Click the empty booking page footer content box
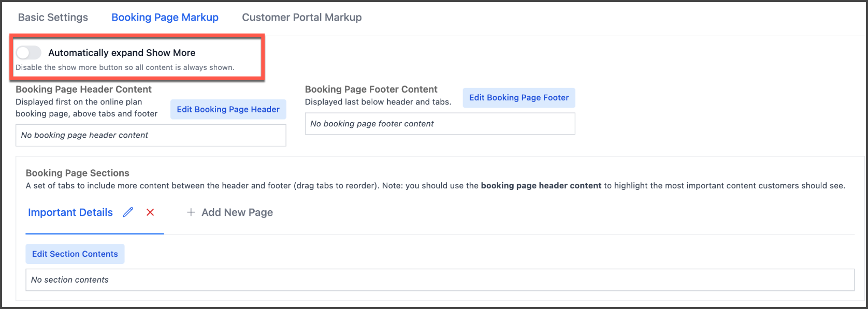 point(440,124)
